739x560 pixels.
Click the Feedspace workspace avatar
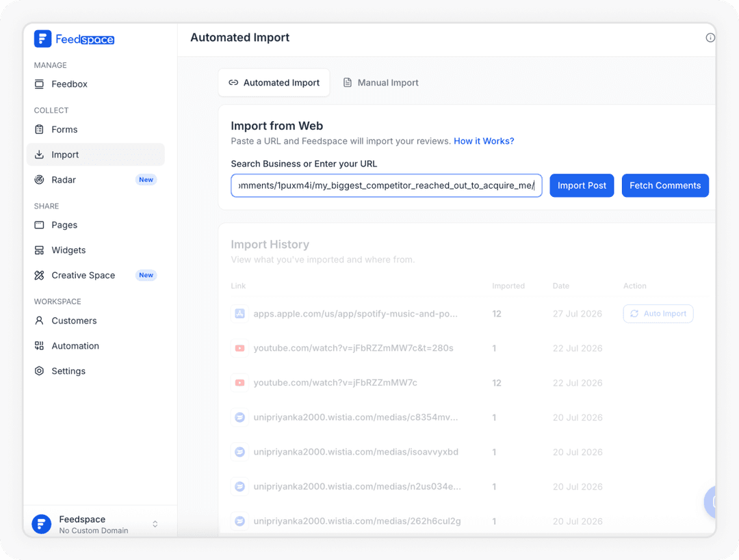pos(42,524)
